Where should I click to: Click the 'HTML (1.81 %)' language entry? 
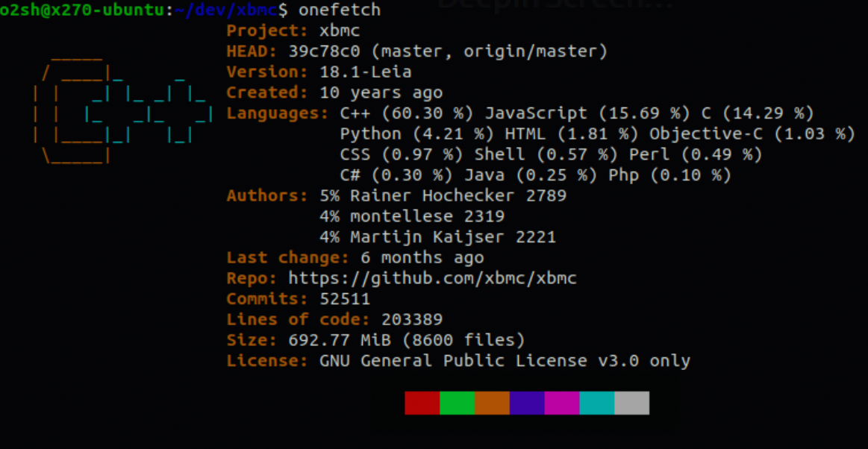pyautogui.click(x=572, y=134)
